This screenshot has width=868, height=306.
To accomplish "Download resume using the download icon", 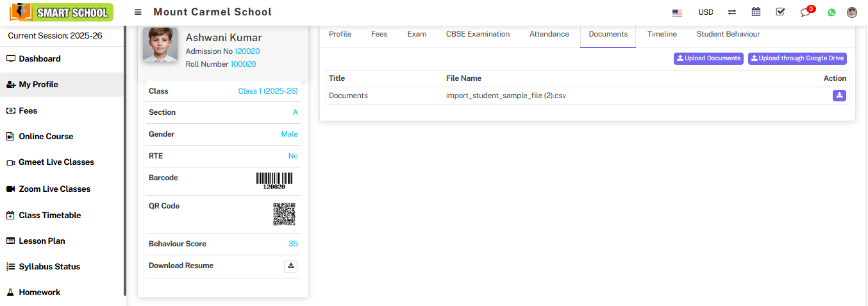I will point(290,266).
